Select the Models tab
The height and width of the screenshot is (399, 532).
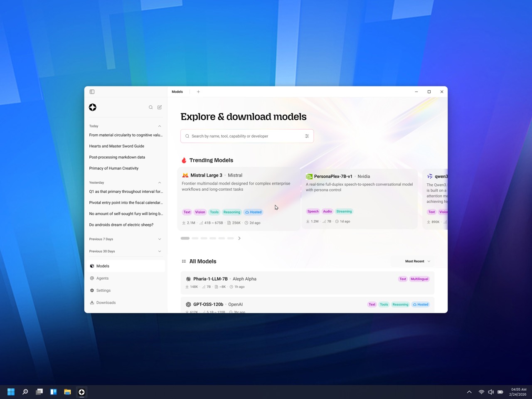click(x=177, y=92)
